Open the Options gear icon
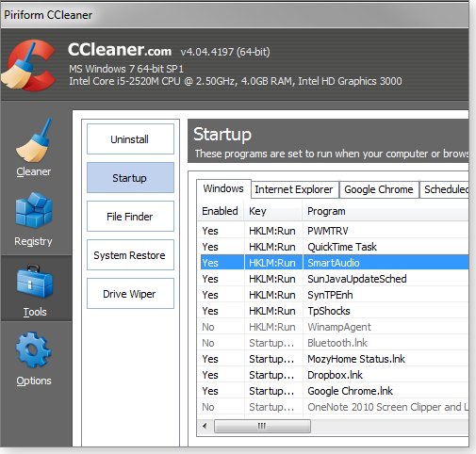The image size is (476, 454). point(33,350)
